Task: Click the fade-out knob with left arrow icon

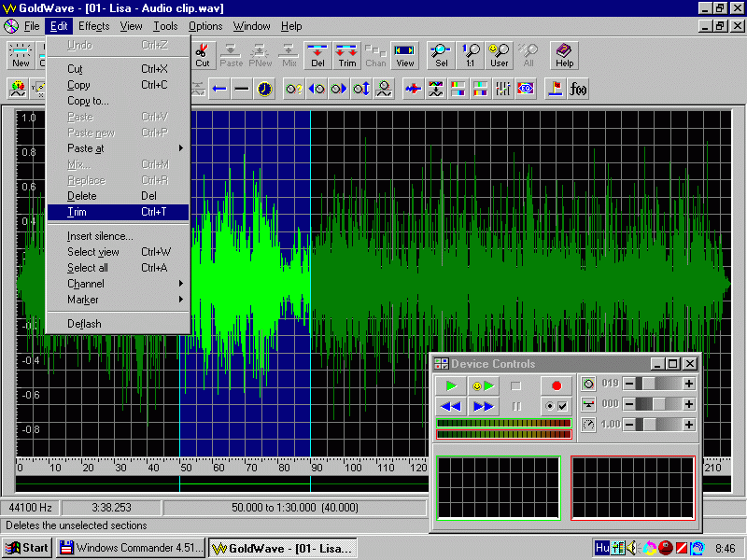Action: 317,89
